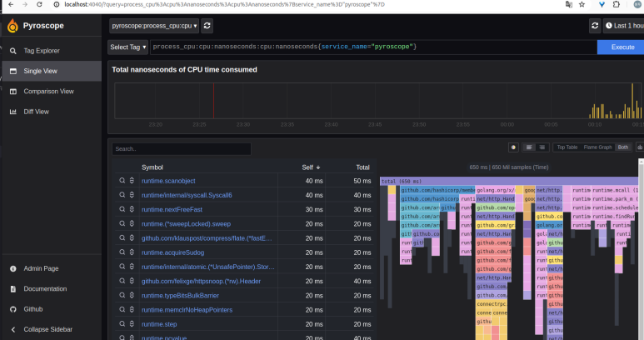Screen dimensions: 644x340
Task: Click the refresh data icon beside the time range
Action: pyautogui.click(x=595, y=26)
